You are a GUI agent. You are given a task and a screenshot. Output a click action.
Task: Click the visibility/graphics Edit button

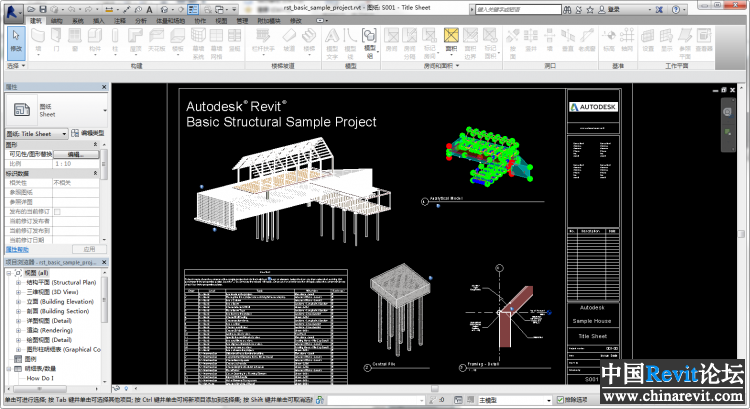point(76,154)
